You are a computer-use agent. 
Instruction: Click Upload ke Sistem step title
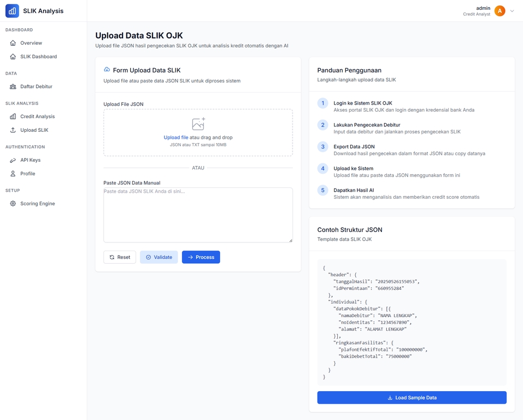(x=354, y=169)
